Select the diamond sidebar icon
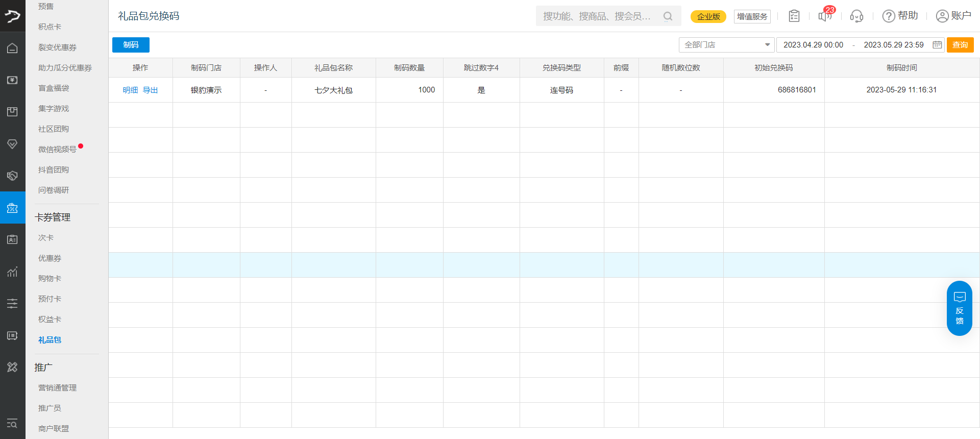Viewport: 980px width, 439px height. [12, 144]
